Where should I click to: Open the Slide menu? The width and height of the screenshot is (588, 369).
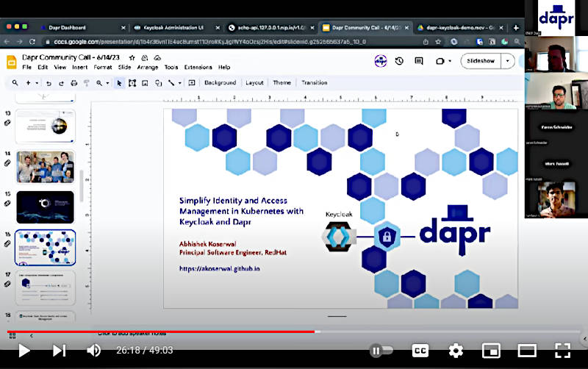[x=124, y=67]
